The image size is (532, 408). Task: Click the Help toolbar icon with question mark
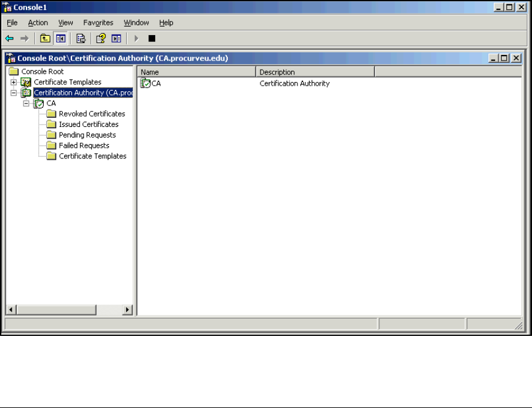(101, 38)
